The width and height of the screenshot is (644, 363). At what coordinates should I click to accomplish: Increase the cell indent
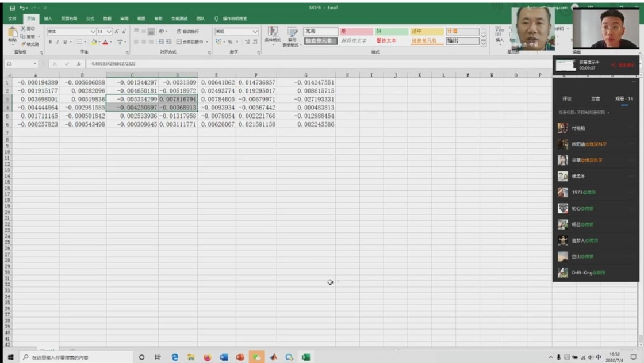169,42
